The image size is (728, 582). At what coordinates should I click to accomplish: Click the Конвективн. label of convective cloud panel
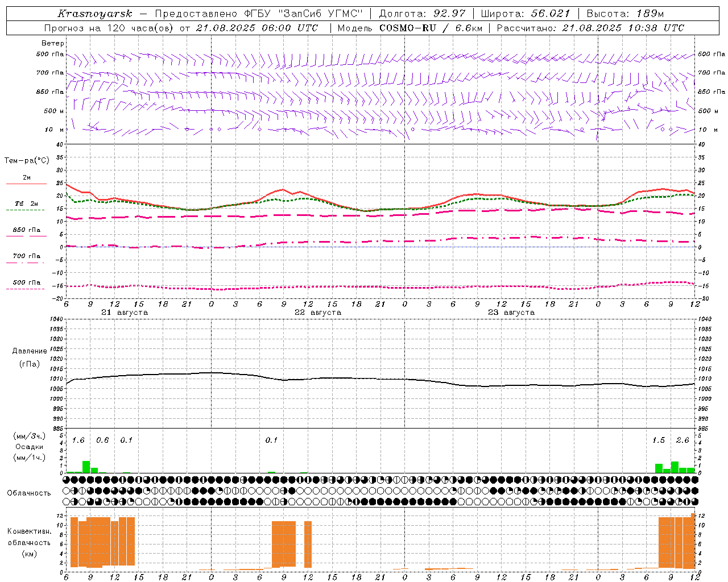pos(29,531)
